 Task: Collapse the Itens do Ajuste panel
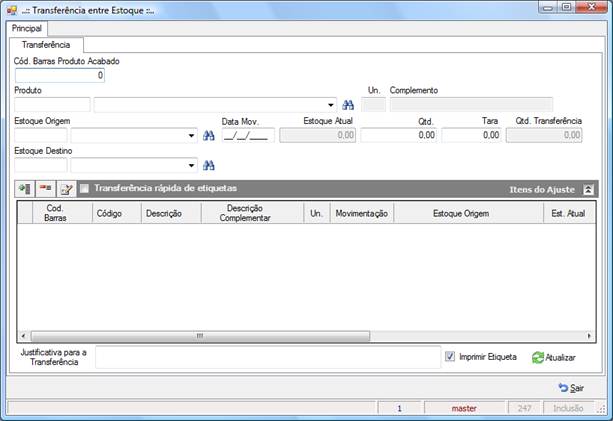point(588,190)
